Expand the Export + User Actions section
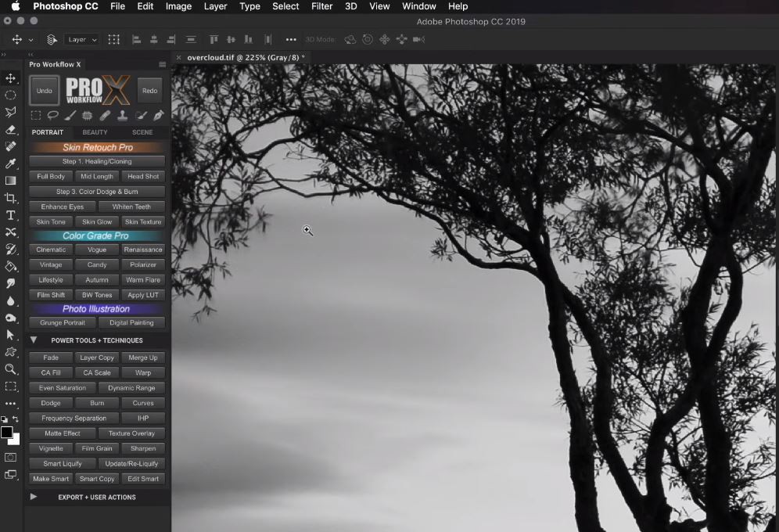 point(34,497)
